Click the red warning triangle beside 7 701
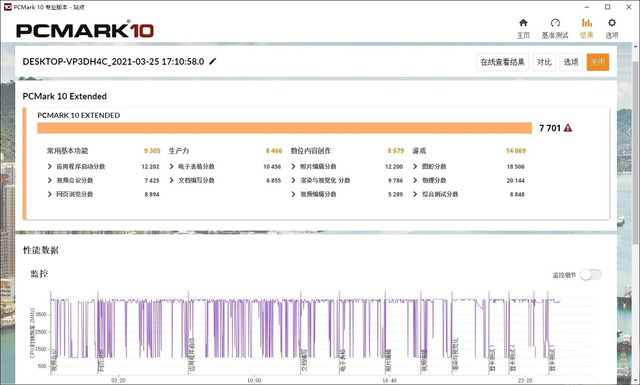Viewport: 640px width, 385px height. (568, 128)
